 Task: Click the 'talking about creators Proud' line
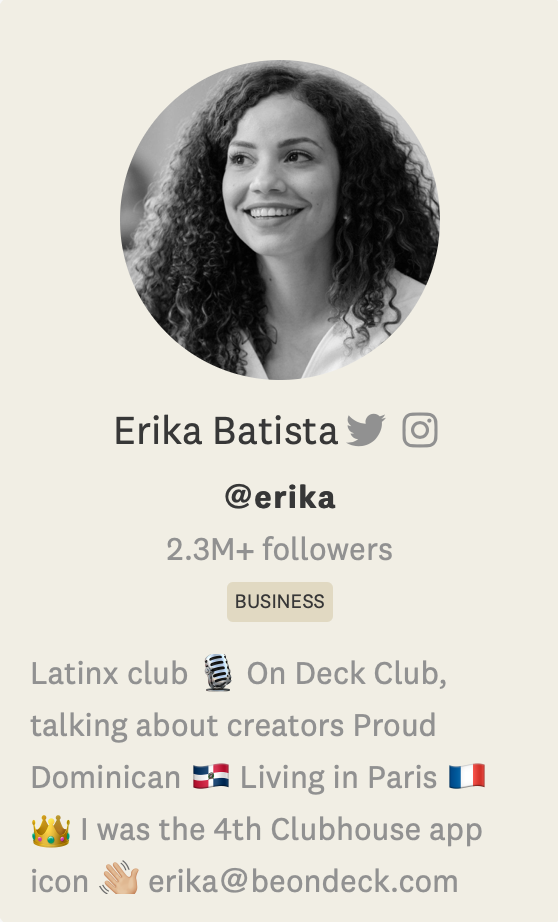click(x=233, y=726)
